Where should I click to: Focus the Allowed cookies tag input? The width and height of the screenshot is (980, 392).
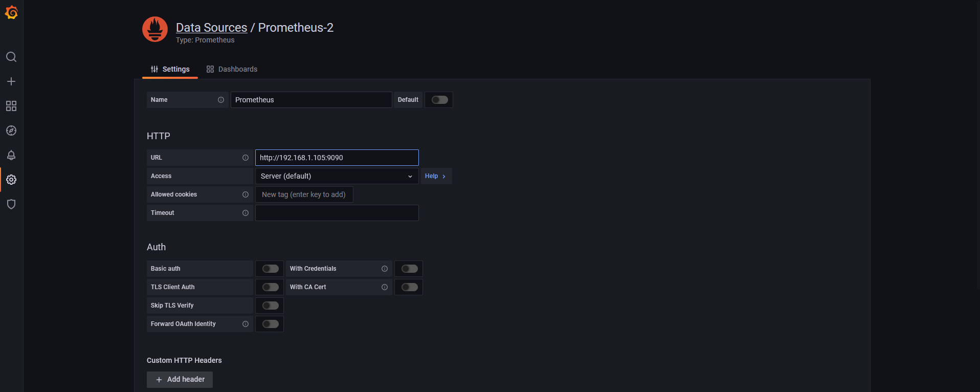coord(304,194)
